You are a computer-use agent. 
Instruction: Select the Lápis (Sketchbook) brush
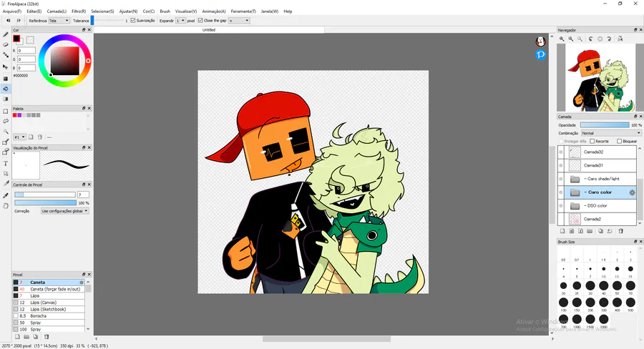[x=49, y=309]
